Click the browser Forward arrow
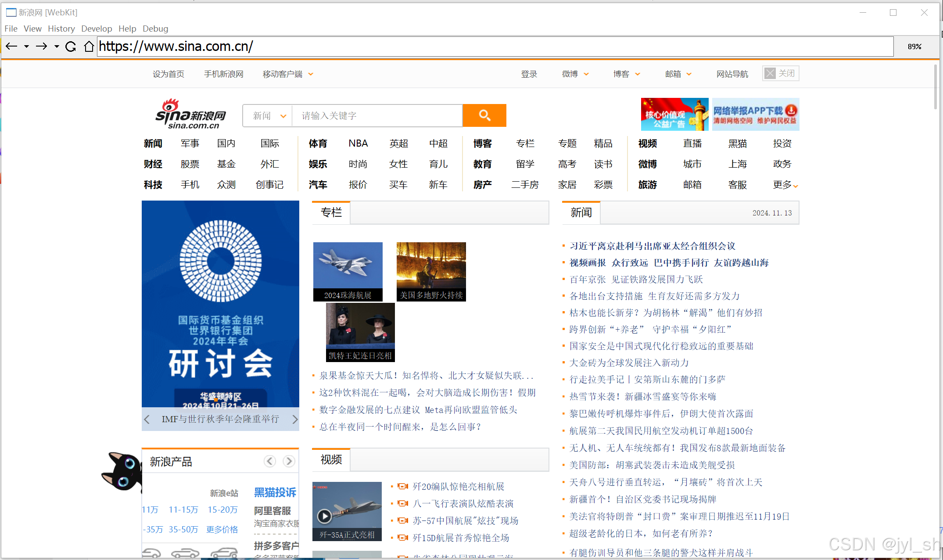 [x=42, y=46]
